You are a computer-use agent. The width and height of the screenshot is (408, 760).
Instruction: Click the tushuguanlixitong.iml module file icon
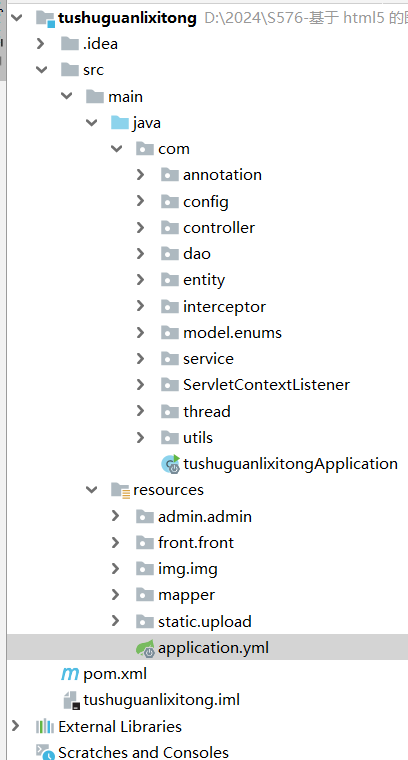(x=71, y=700)
